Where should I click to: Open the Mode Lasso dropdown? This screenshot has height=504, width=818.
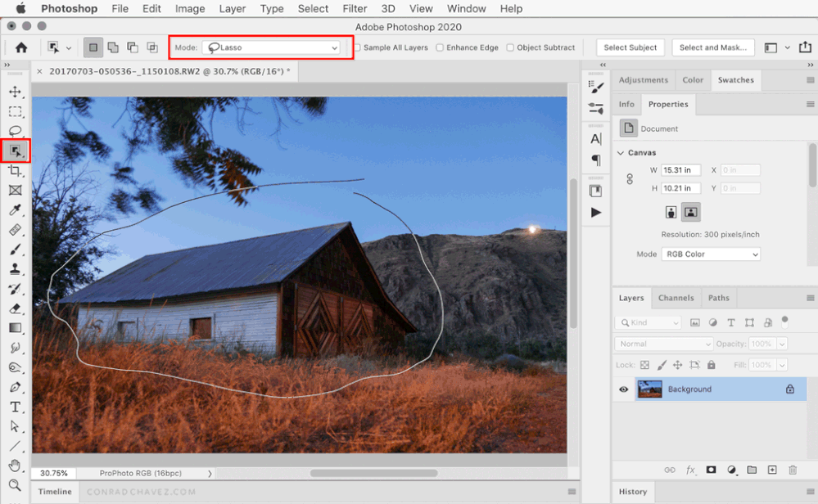click(x=271, y=47)
